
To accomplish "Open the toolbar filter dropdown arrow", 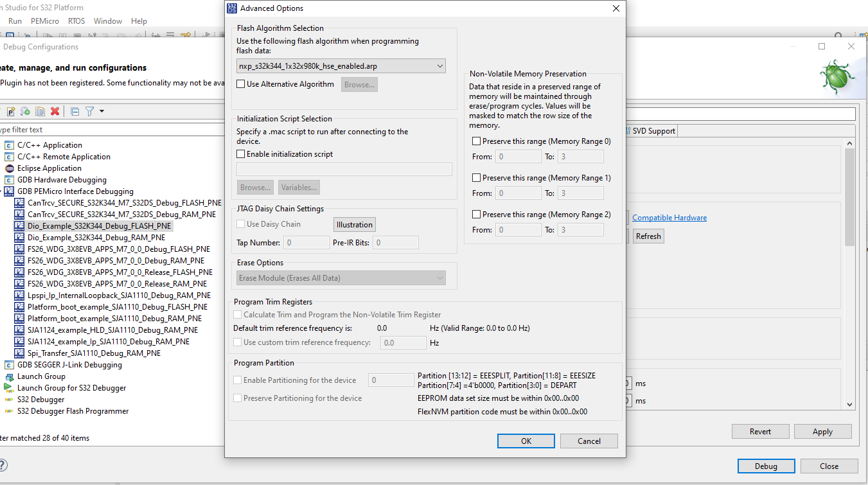I will [102, 111].
